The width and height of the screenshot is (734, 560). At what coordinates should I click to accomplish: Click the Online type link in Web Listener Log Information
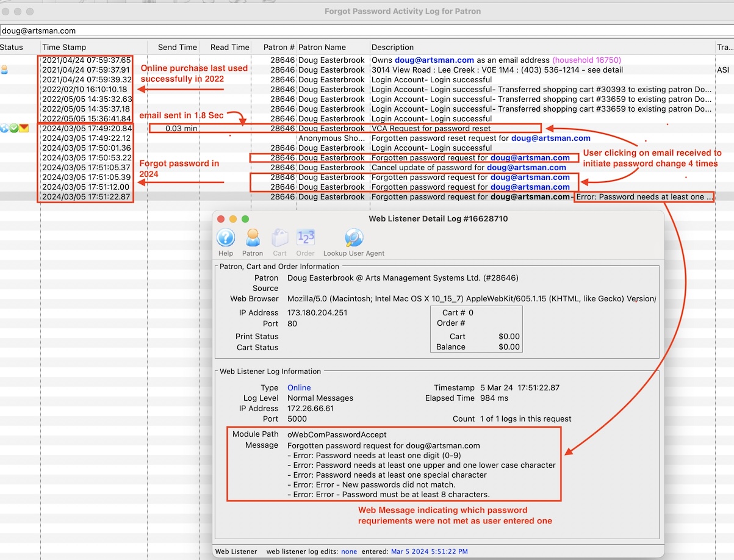pyautogui.click(x=298, y=387)
